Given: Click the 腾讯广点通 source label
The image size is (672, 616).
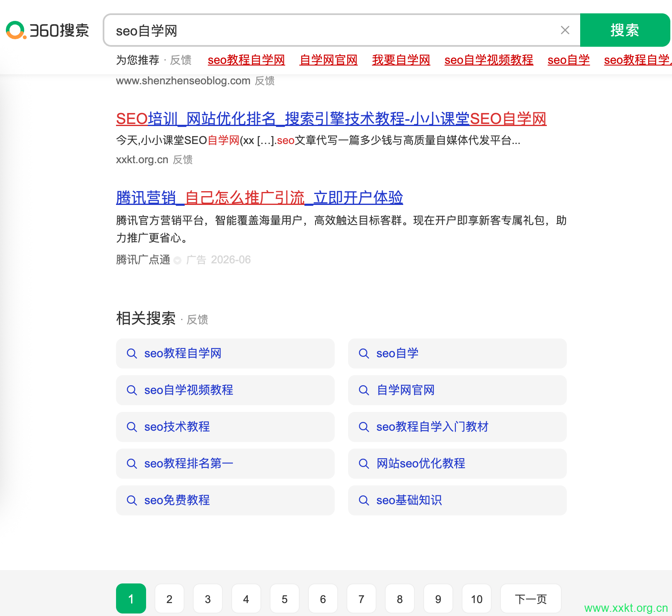Looking at the screenshot, I should point(143,260).
